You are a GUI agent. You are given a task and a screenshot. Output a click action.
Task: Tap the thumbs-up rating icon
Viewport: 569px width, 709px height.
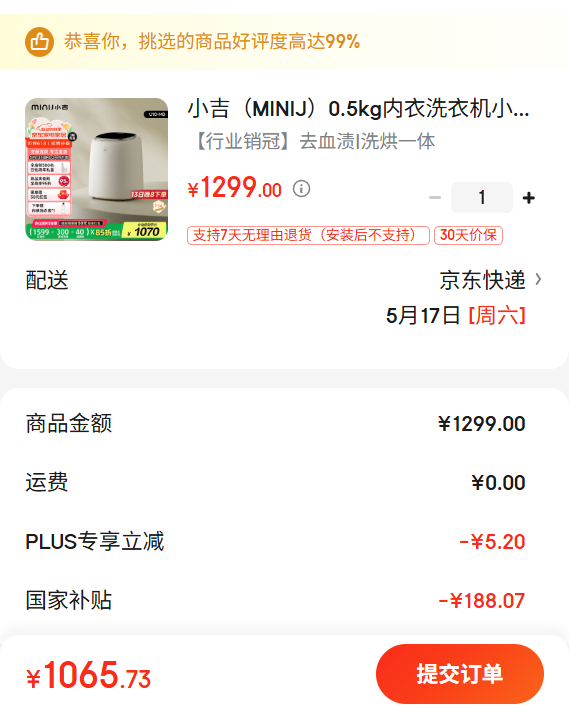[39, 42]
